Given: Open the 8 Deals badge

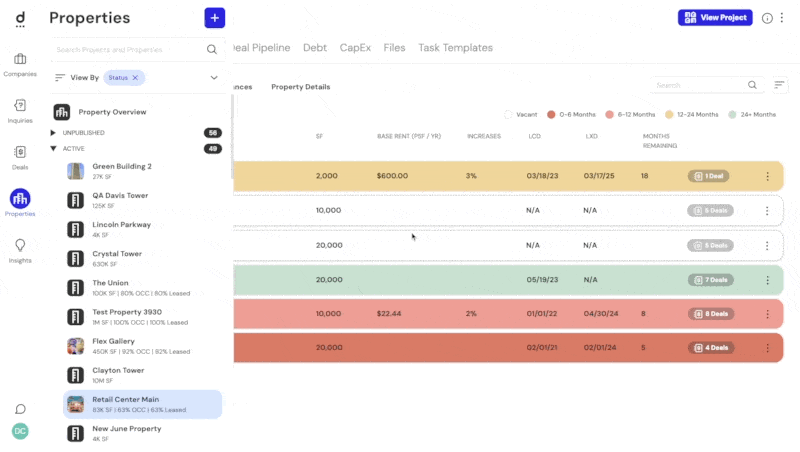Looking at the screenshot, I should (x=711, y=314).
